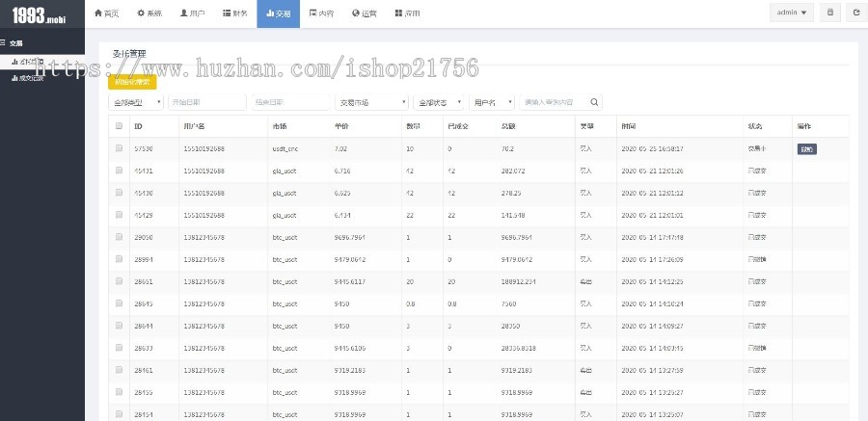Open the 全部类型 filter dropdown
This screenshot has width=868, height=421.
tap(136, 102)
